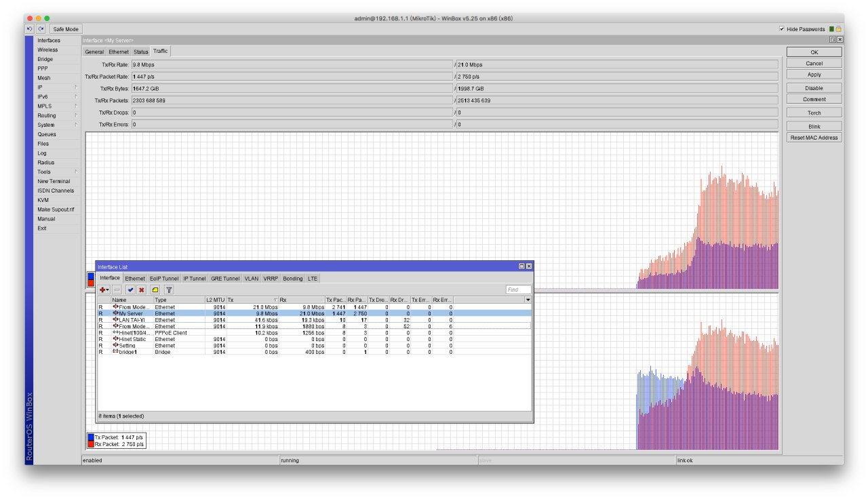The image size is (868, 499).
Task: Switch to the EoIP Tunnel tab
Action: pyautogui.click(x=164, y=279)
